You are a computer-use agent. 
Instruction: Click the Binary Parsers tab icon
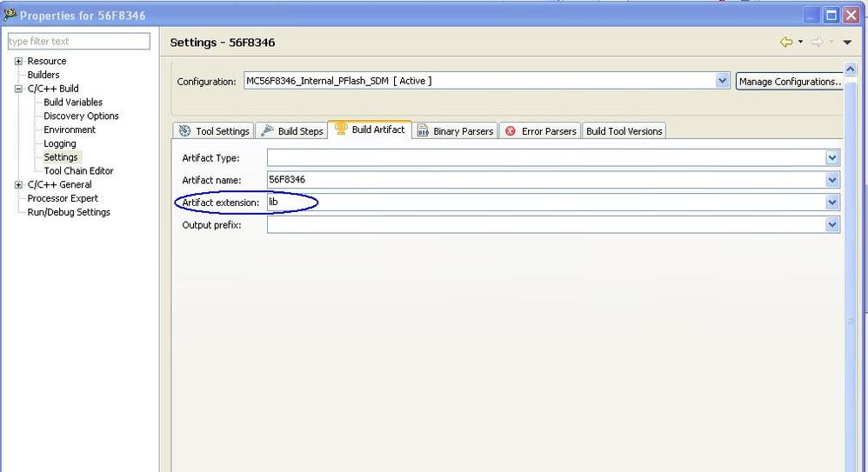pos(423,131)
